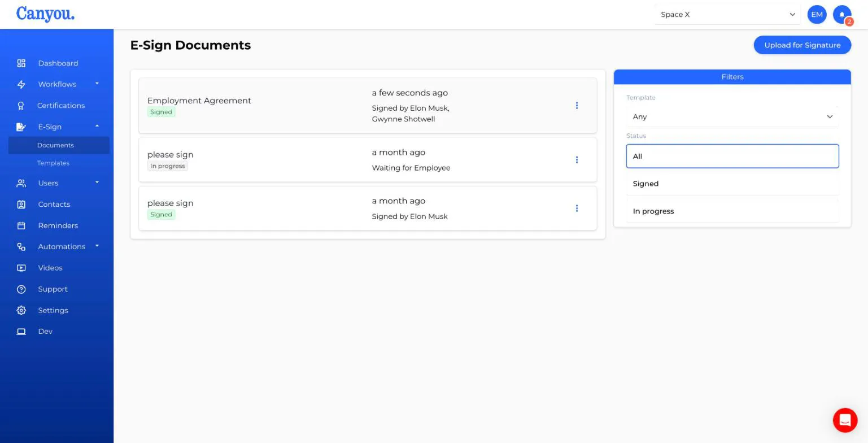Go to Canyou home logo

coord(45,14)
